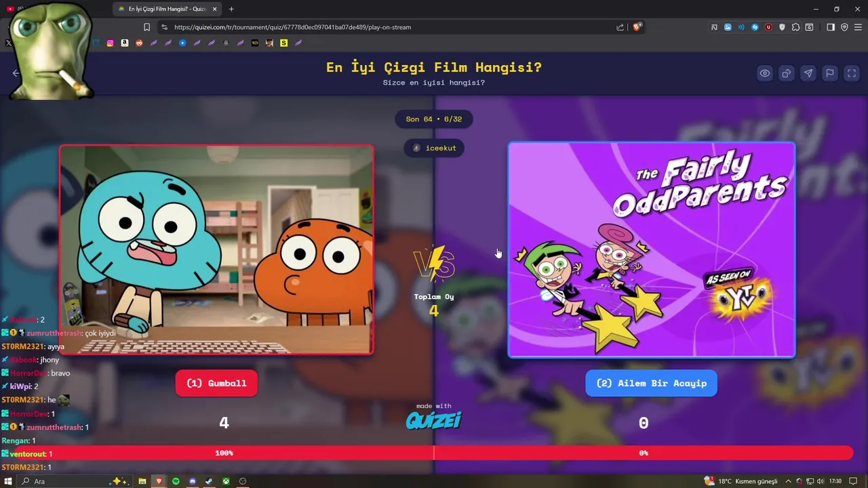Viewport: 868px width, 488px height.
Task: Click the Quizei logo link
Action: pos(434,420)
